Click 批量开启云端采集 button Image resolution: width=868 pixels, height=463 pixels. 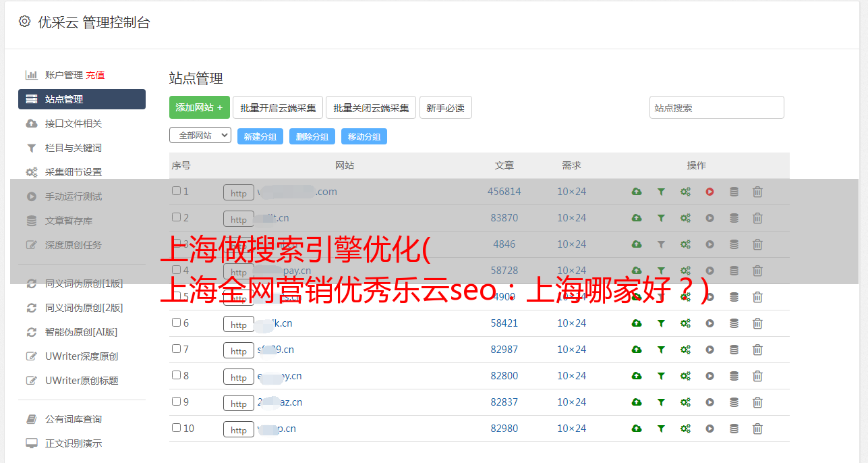pyautogui.click(x=278, y=107)
